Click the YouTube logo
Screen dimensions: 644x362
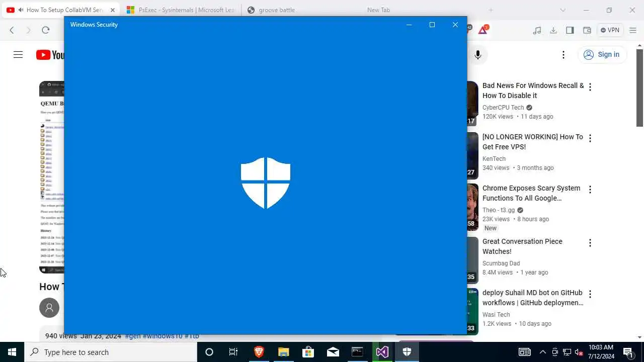click(50, 55)
